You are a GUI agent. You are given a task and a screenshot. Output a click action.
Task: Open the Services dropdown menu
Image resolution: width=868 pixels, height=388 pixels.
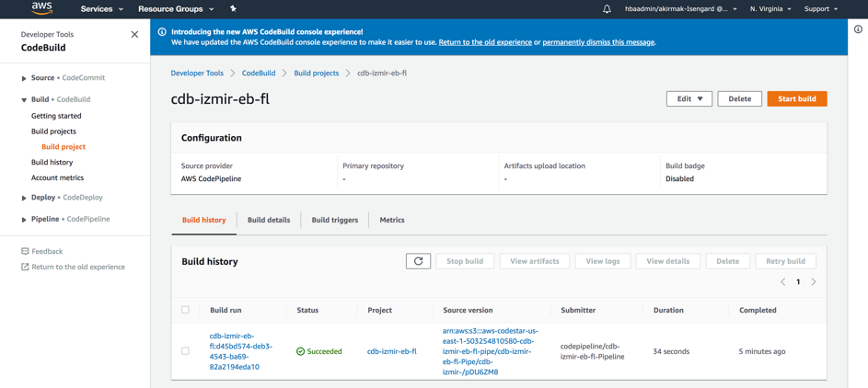[102, 9]
